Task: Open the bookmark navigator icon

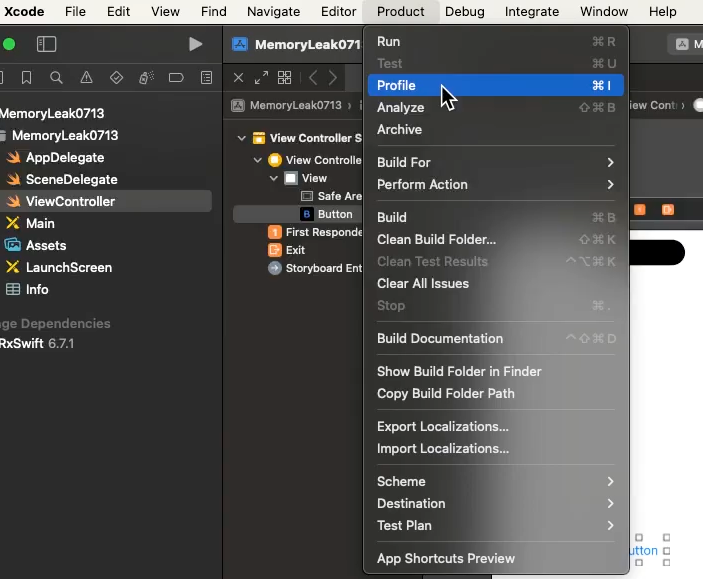Action: (x=26, y=78)
